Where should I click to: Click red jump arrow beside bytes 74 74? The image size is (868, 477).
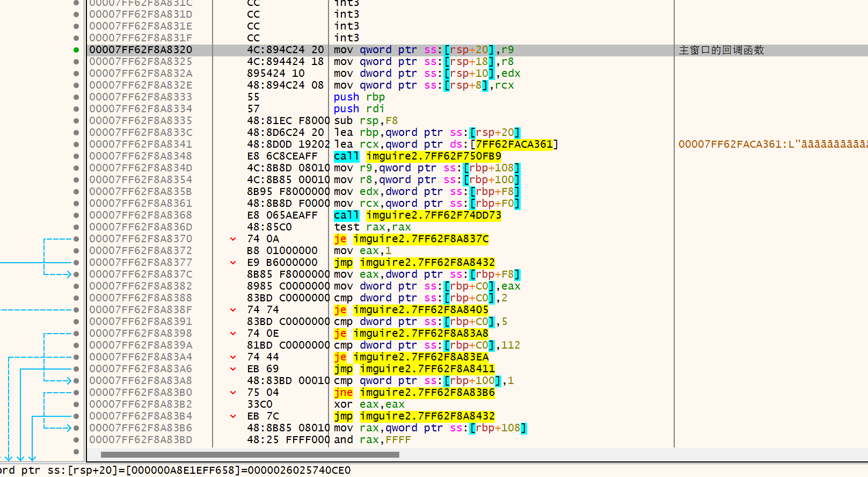pos(233,310)
